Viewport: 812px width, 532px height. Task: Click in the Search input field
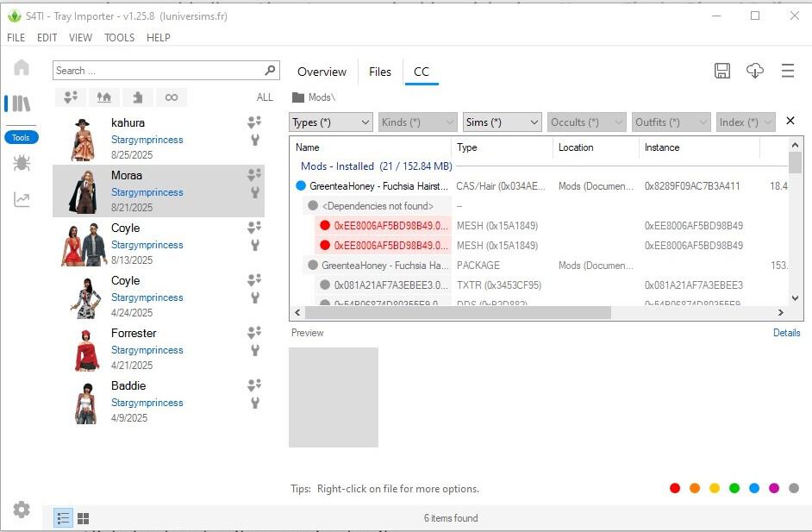[x=158, y=71]
